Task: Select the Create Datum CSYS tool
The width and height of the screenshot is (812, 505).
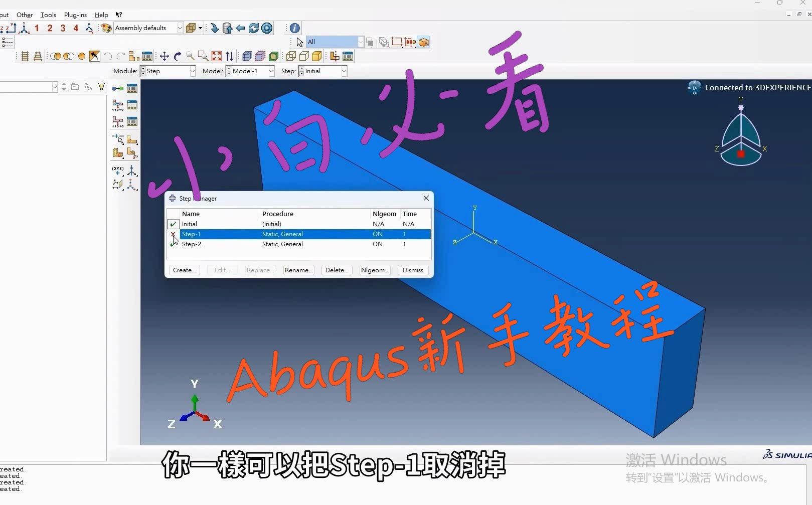Action: tap(132, 185)
